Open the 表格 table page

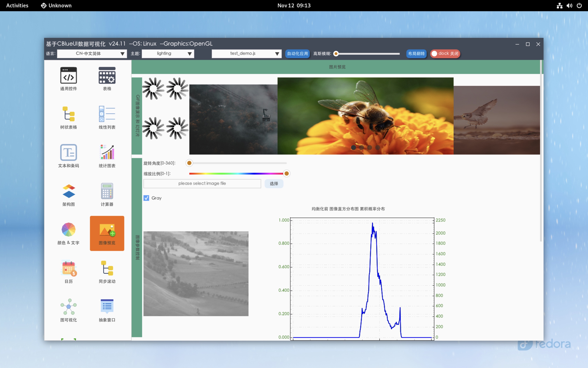[x=107, y=79]
